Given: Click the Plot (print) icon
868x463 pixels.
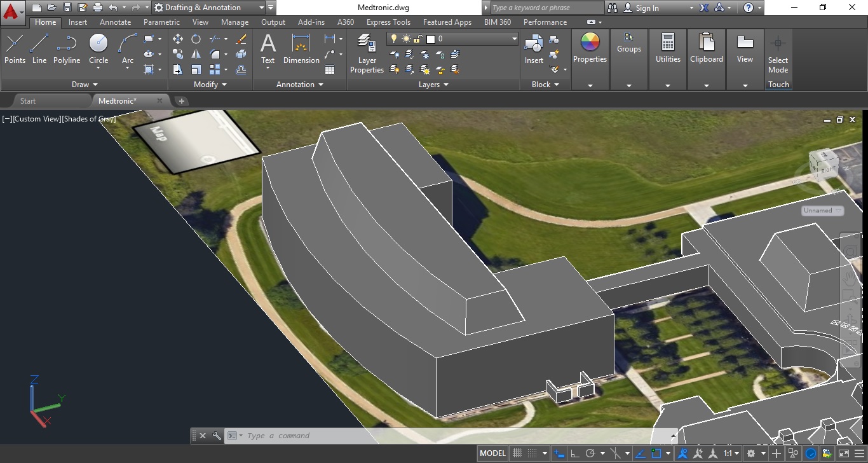Looking at the screenshot, I should 97,8.
